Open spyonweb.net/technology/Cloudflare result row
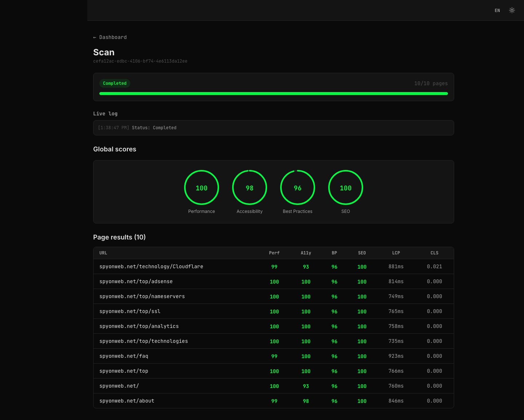Viewport: 524px width, 420px height. [x=151, y=266]
